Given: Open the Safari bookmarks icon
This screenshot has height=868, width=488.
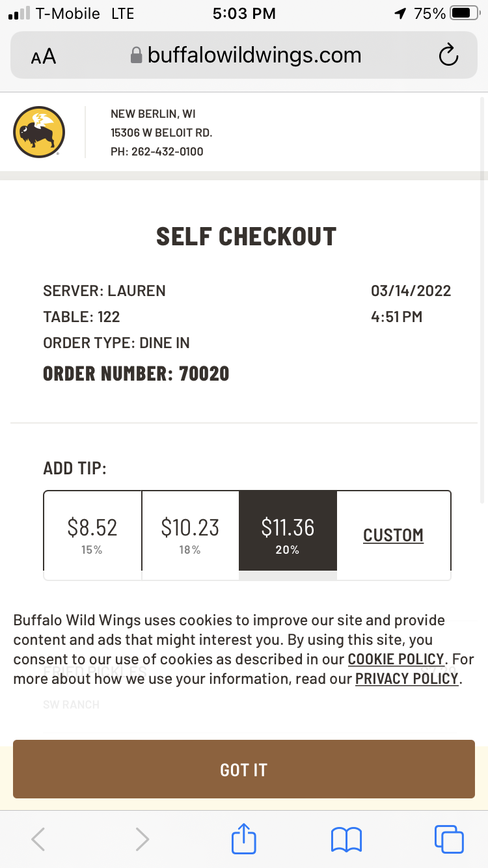Looking at the screenshot, I should click(346, 839).
